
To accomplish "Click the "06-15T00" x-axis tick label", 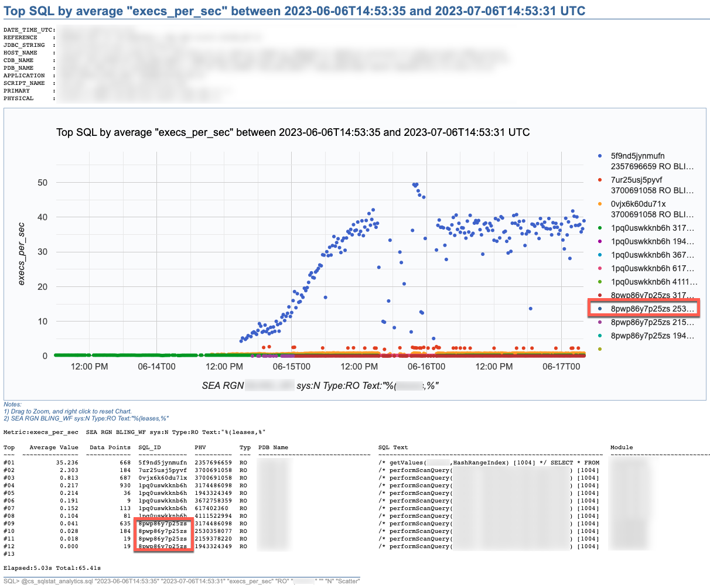I will (x=291, y=367).
